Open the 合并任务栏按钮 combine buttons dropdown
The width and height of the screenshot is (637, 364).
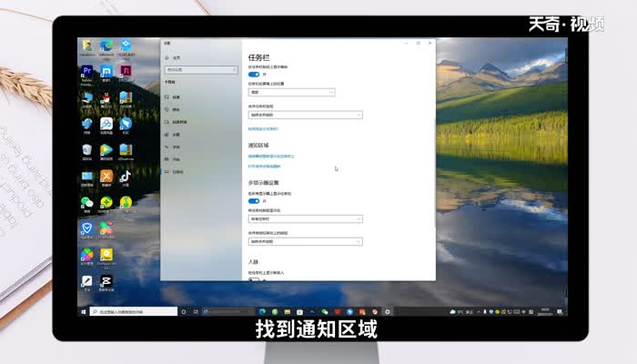pos(306,115)
